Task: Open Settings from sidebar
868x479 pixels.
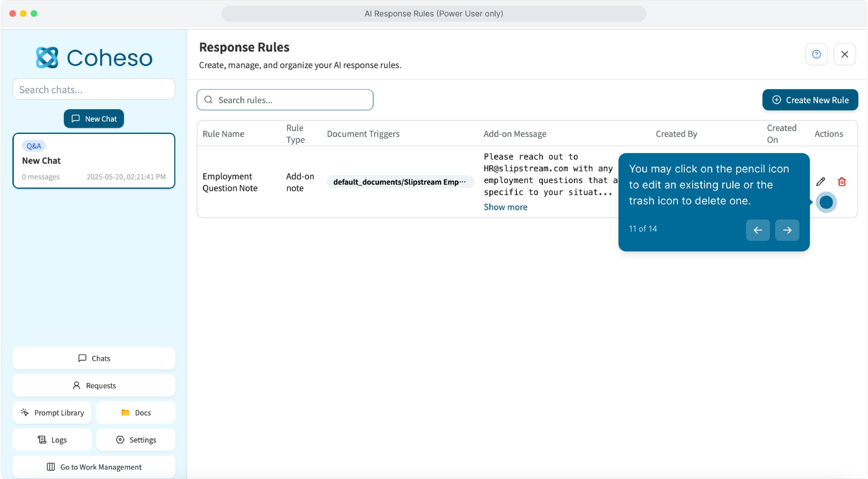Action: tap(136, 440)
